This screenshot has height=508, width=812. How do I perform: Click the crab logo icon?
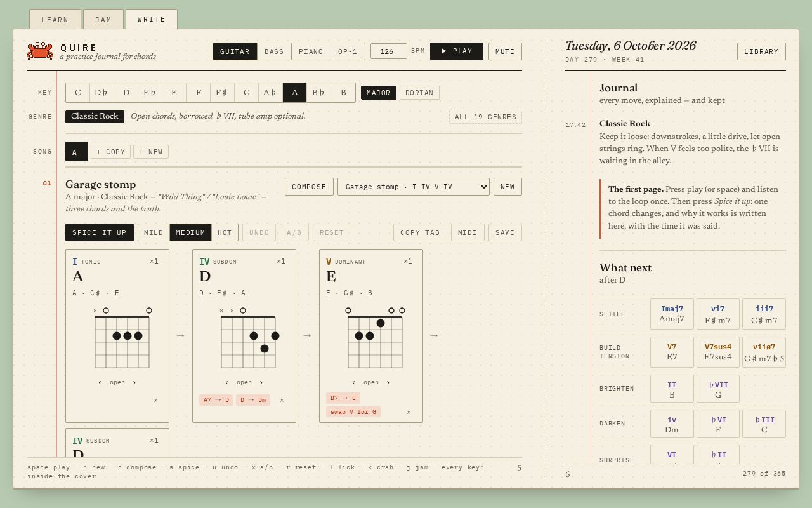(40, 51)
